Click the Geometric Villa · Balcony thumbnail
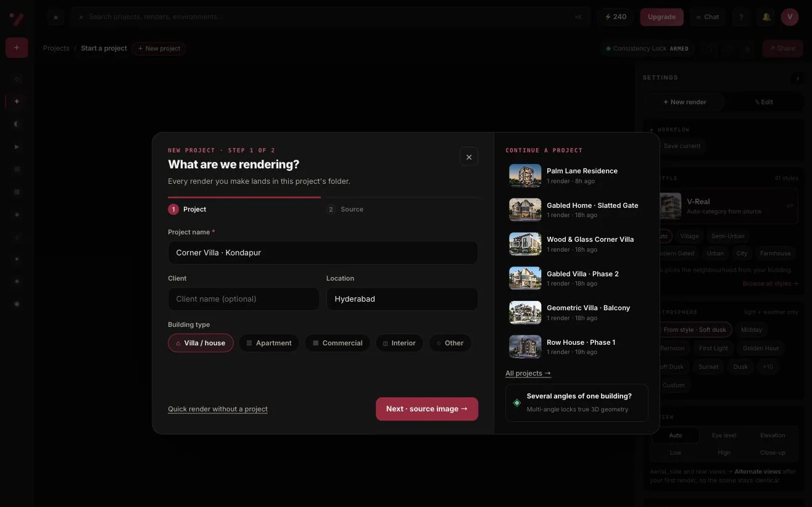The width and height of the screenshot is (812, 507). tap(525, 313)
